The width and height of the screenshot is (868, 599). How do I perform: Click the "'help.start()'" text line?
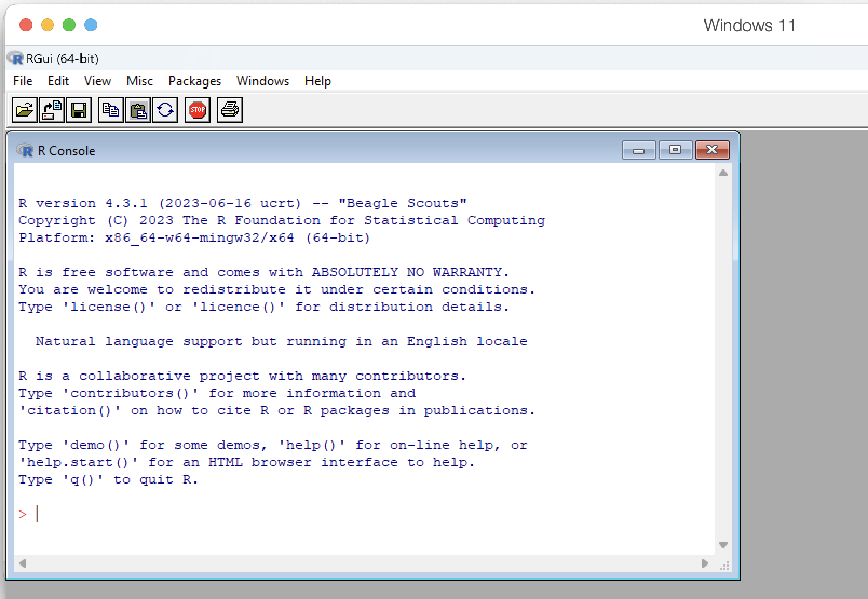pos(247,462)
